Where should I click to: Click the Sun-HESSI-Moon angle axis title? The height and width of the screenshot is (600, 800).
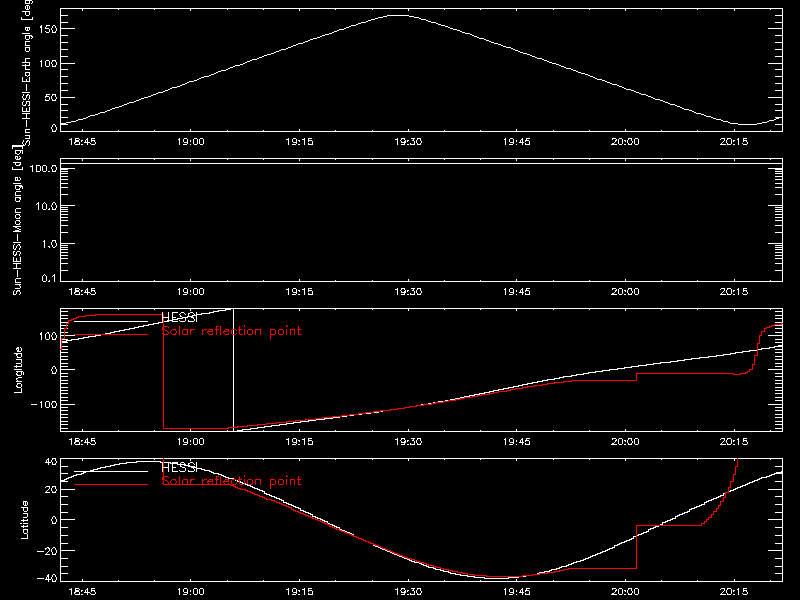(x=17, y=221)
